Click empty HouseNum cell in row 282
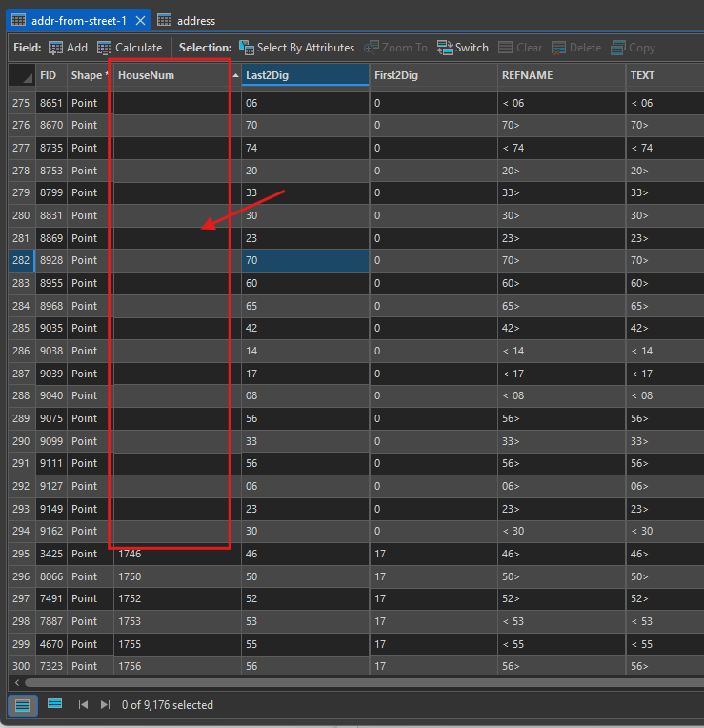The height and width of the screenshot is (728, 704). pos(177,260)
